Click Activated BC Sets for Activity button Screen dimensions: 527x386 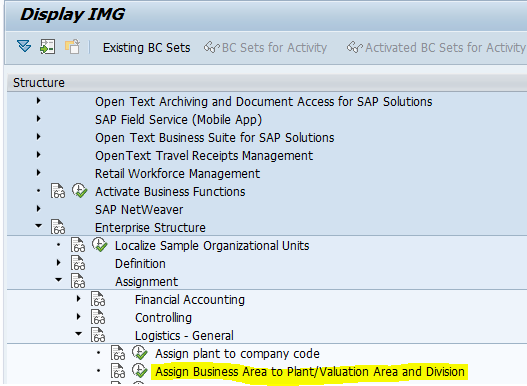pyautogui.click(x=437, y=48)
